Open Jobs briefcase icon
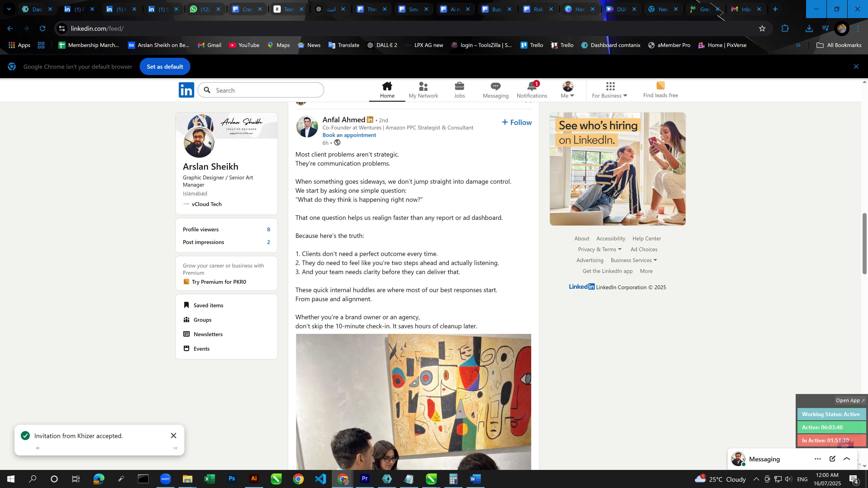The width and height of the screenshot is (868, 488). pyautogui.click(x=459, y=90)
